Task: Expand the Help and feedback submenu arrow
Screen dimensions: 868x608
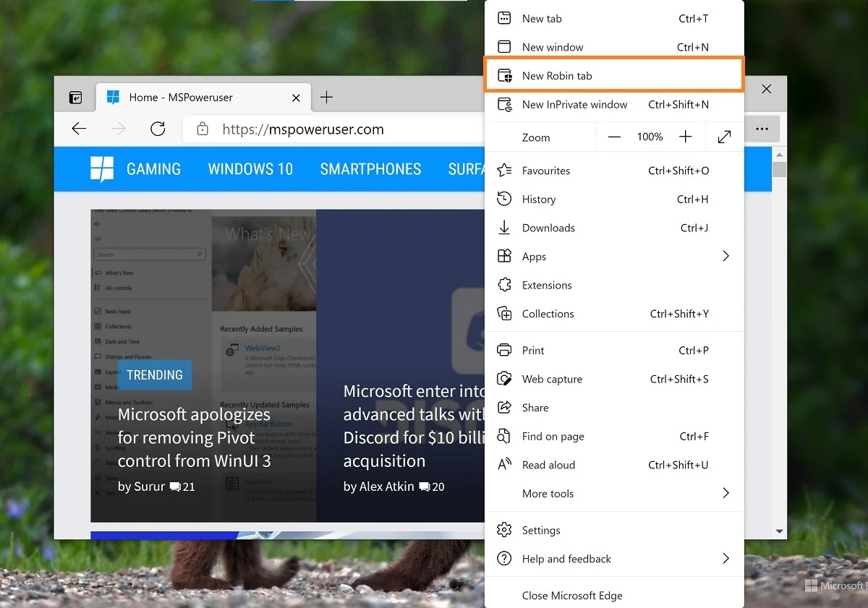Action: [726, 558]
